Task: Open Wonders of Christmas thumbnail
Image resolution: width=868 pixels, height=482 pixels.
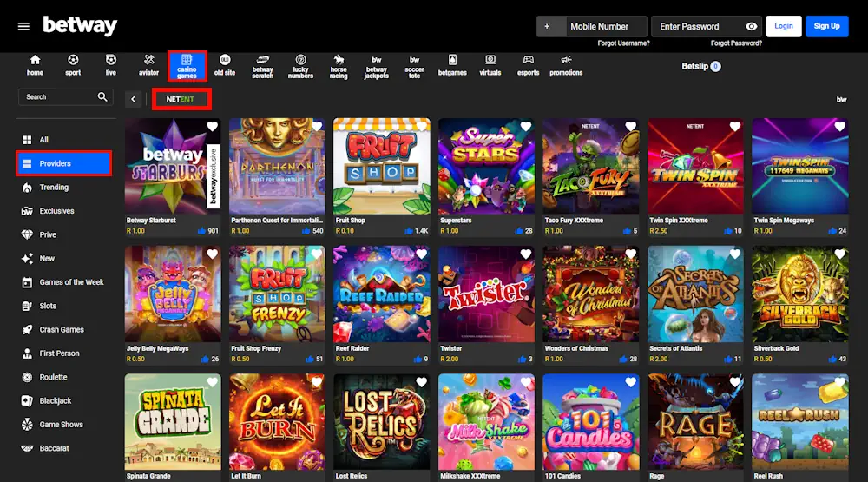Action: [590, 294]
